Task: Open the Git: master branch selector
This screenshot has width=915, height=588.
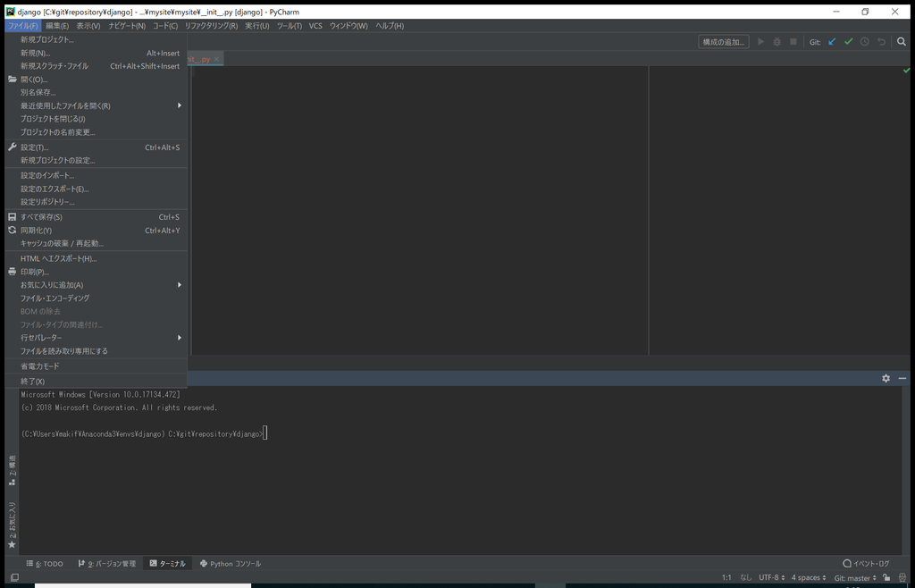Action: [855, 577]
